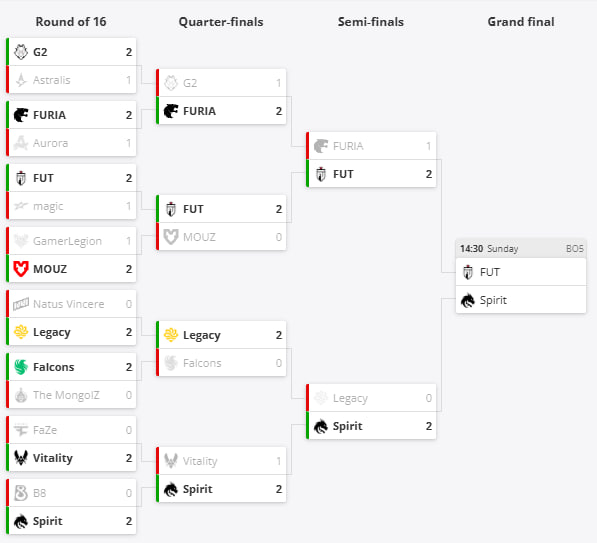Open the Astralis team link

[x=52, y=80]
